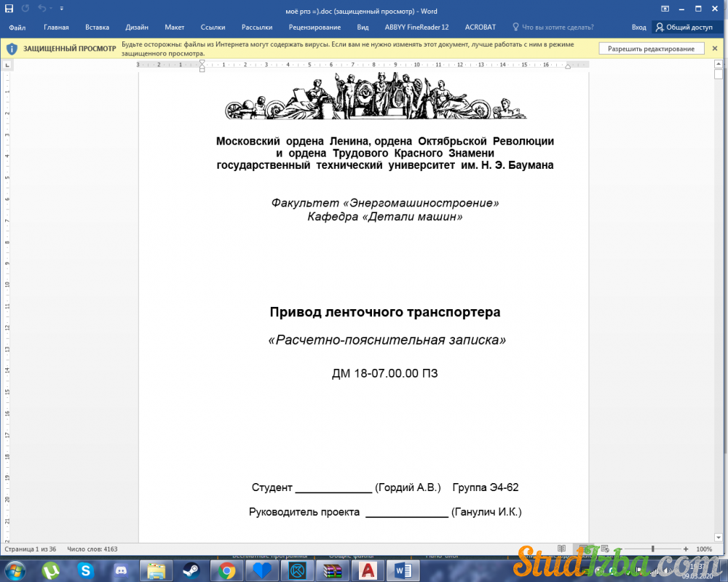
Task: Click the tab stop selector at ruler corner
Action: tap(7, 65)
